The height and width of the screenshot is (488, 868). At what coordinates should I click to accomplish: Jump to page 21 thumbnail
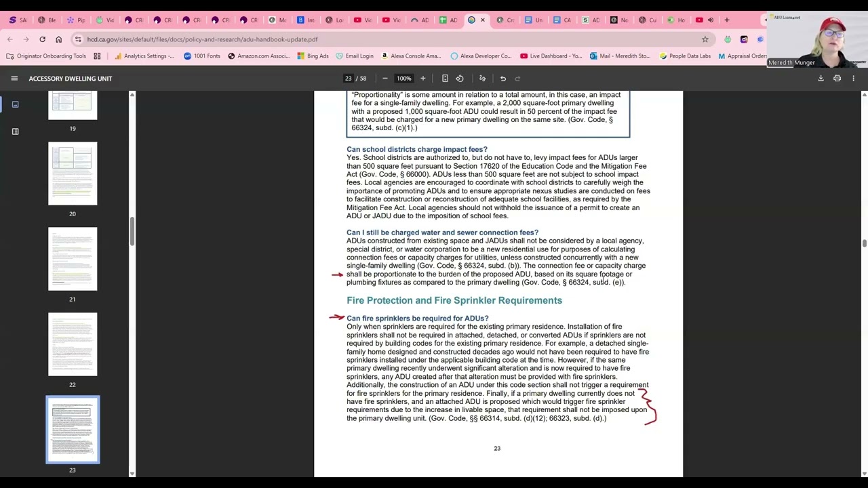point(73,259)
